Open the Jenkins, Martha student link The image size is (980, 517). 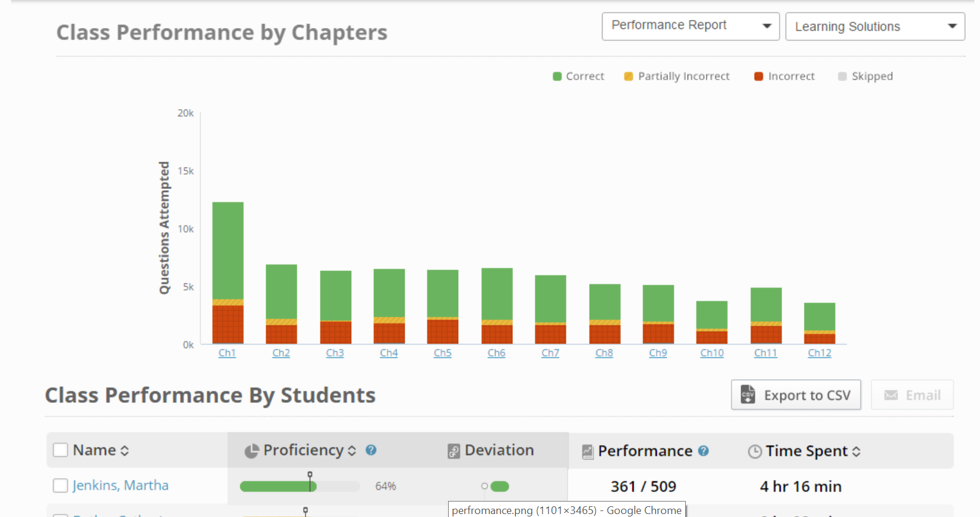pos(121,486)
